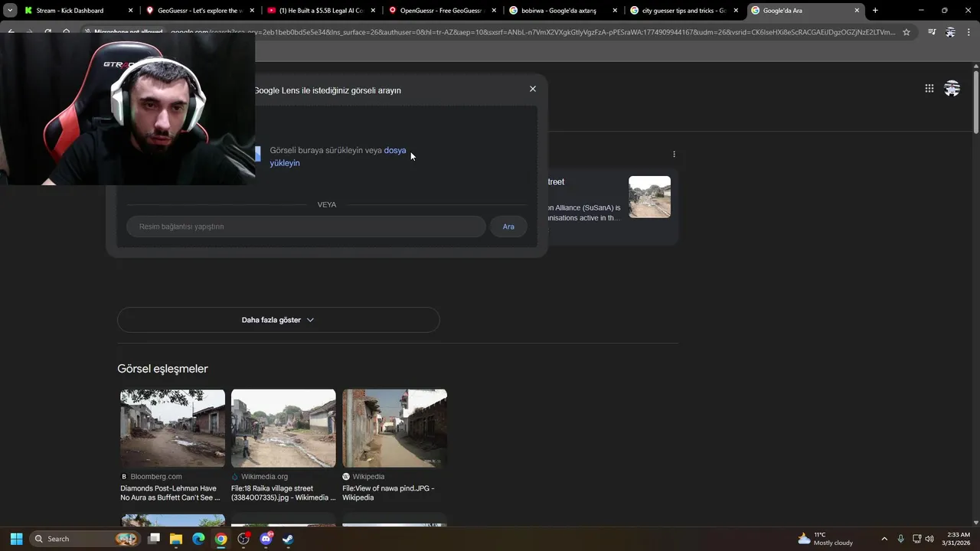Open the media control icon in Chrome toolbar

(x=932, y=32)
